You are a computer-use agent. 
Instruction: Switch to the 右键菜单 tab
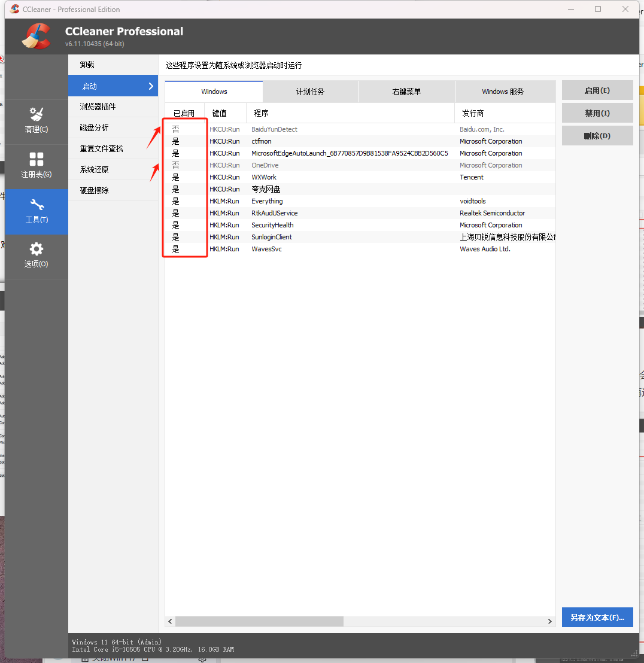click(407, 92)
